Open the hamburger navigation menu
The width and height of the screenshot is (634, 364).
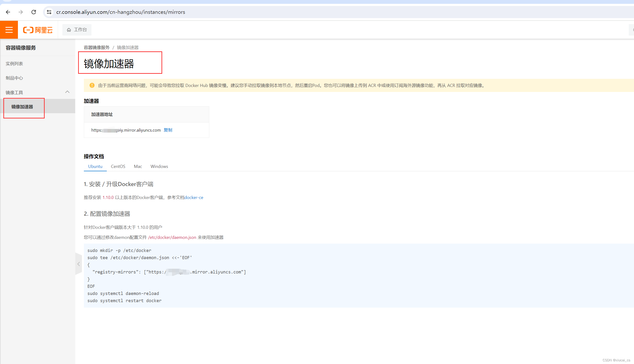(9, 30)
